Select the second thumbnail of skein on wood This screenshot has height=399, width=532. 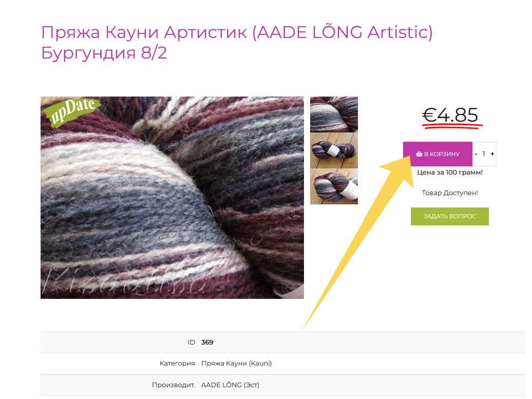point(334,150)
